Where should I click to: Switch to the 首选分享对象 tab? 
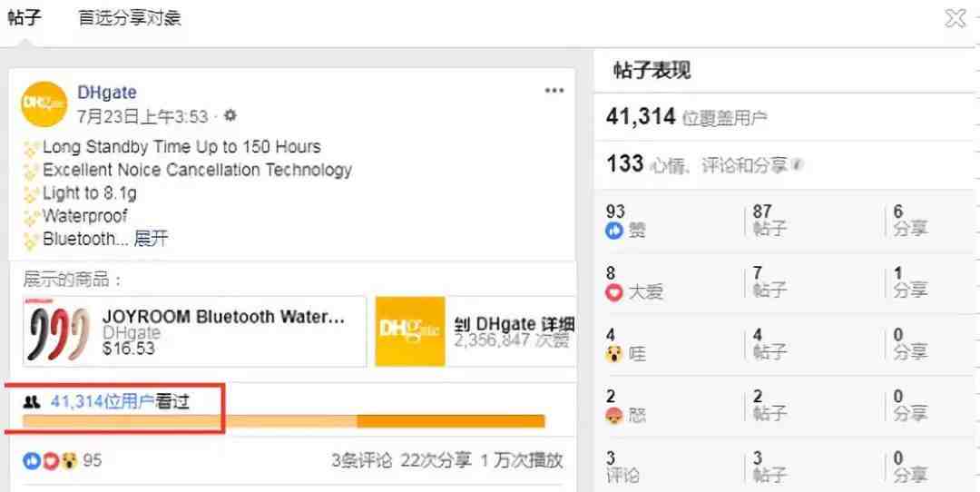click(x=129, y=18)
